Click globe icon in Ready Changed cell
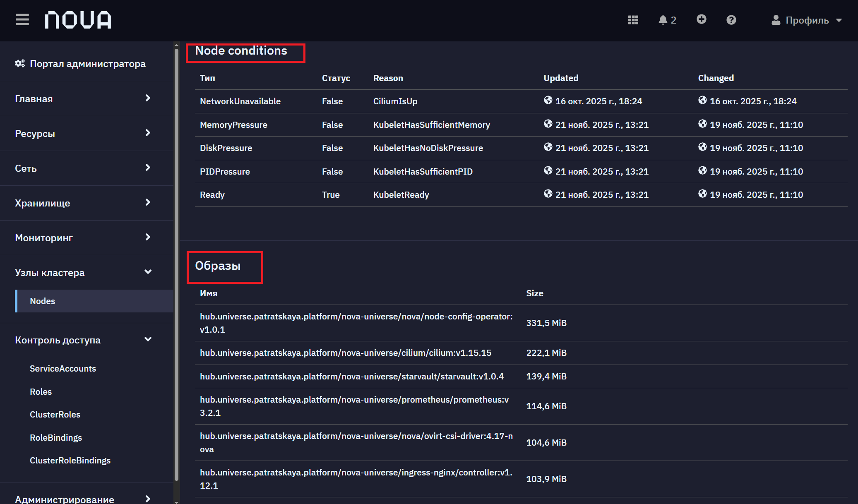This screenshot has width=858, height=504. point(702,194)
